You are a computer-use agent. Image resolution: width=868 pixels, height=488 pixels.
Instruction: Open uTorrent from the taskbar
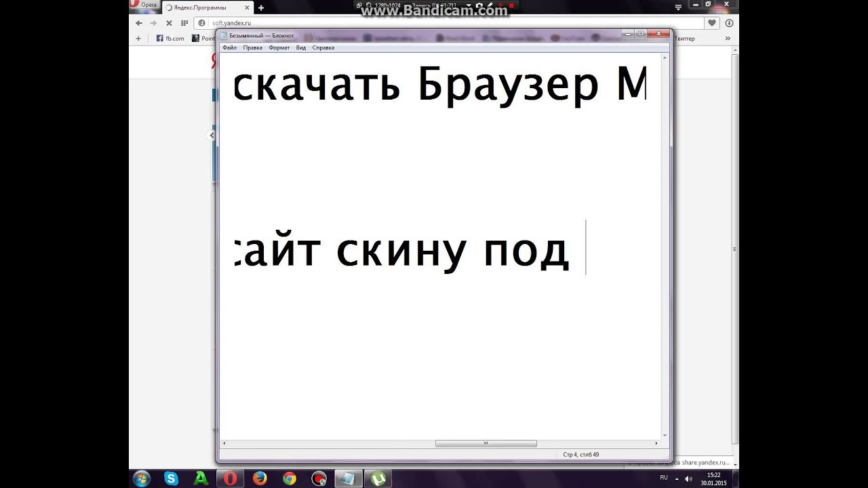(379, 479)
